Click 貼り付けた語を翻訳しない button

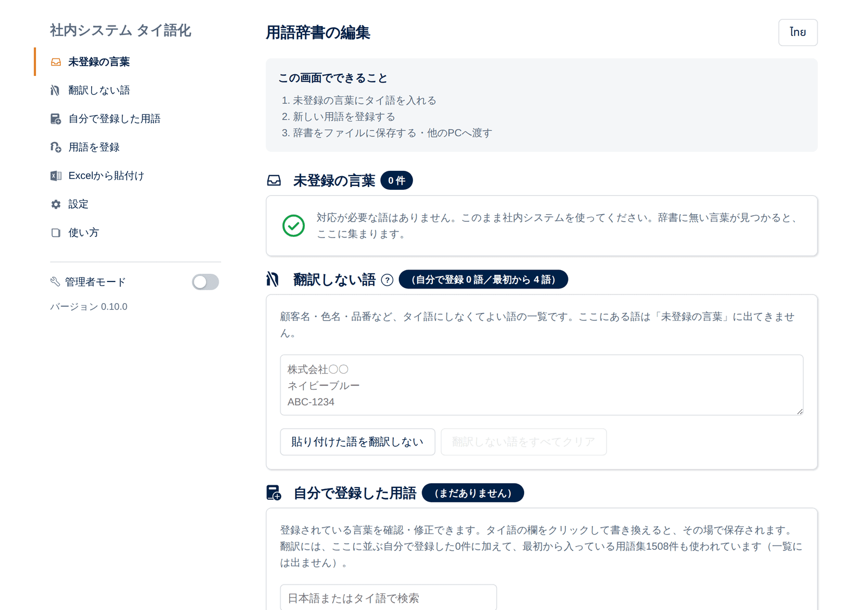coord(358,442)
